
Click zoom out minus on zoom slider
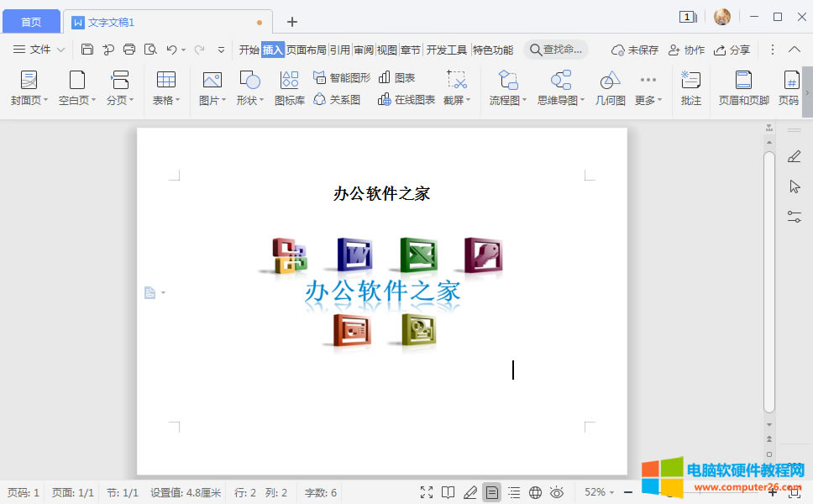pyautogui.click(x=628, y=492)
